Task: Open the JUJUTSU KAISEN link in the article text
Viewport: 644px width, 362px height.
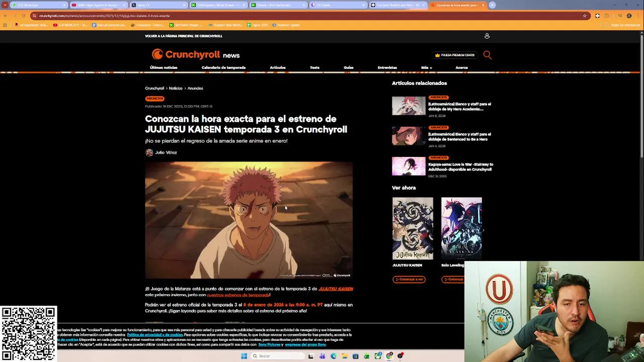Action: pos(336,289)
